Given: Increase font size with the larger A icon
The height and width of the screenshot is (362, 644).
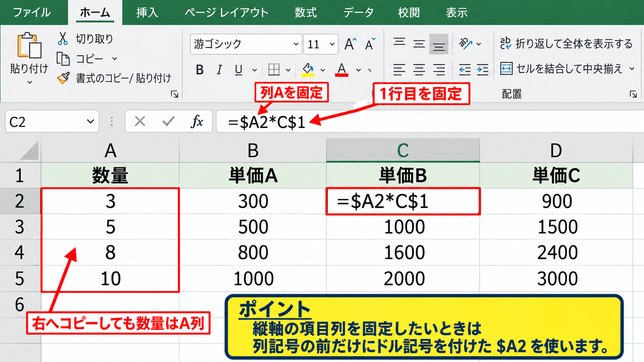Looking at the screenshot, I should click(x=351, y=44).
